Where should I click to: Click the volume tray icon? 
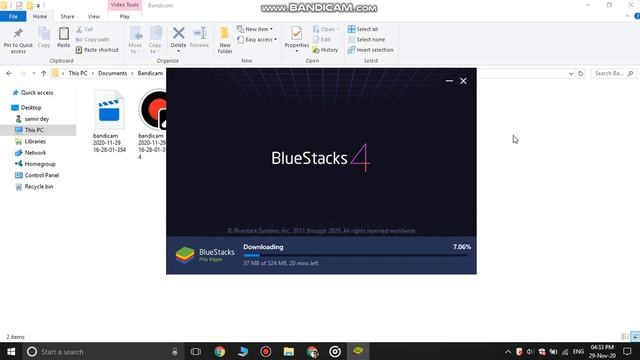point(530,351)
